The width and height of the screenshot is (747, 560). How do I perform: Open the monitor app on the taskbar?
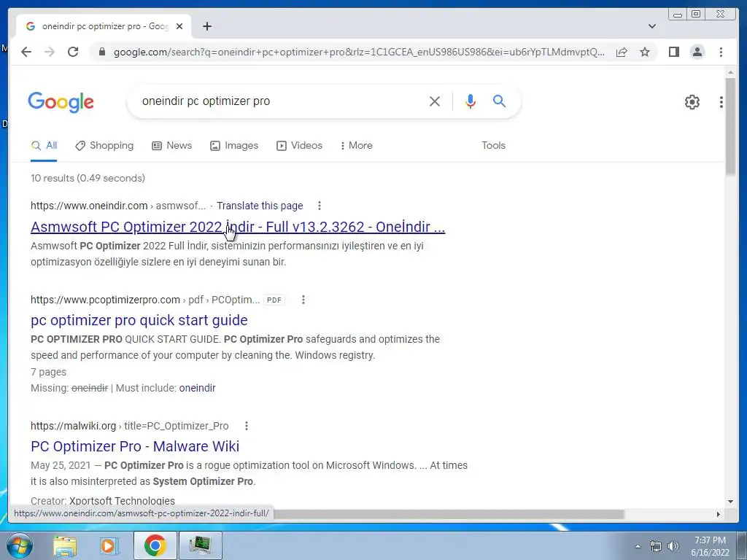[200, 545]
